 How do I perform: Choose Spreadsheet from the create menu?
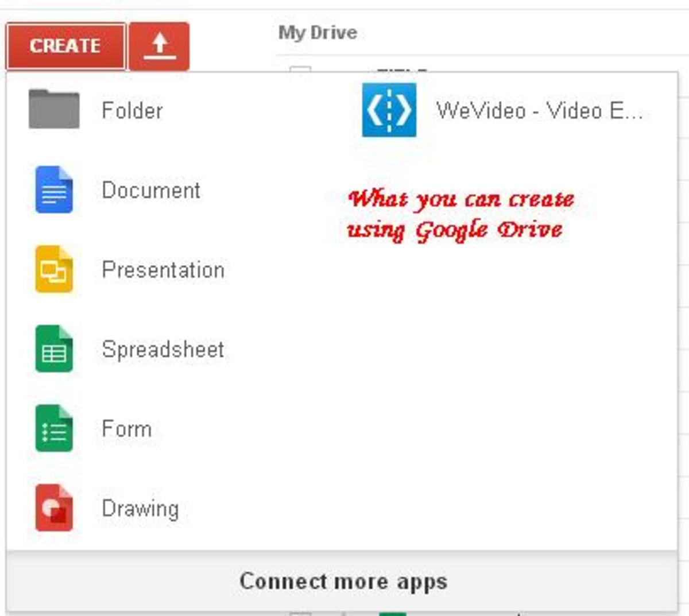(162, 349)
